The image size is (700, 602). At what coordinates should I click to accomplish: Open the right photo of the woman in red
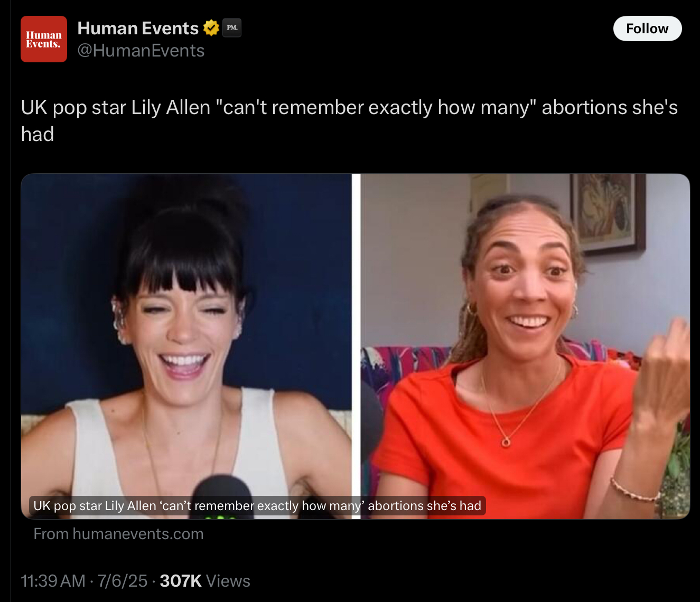(525, 346)
